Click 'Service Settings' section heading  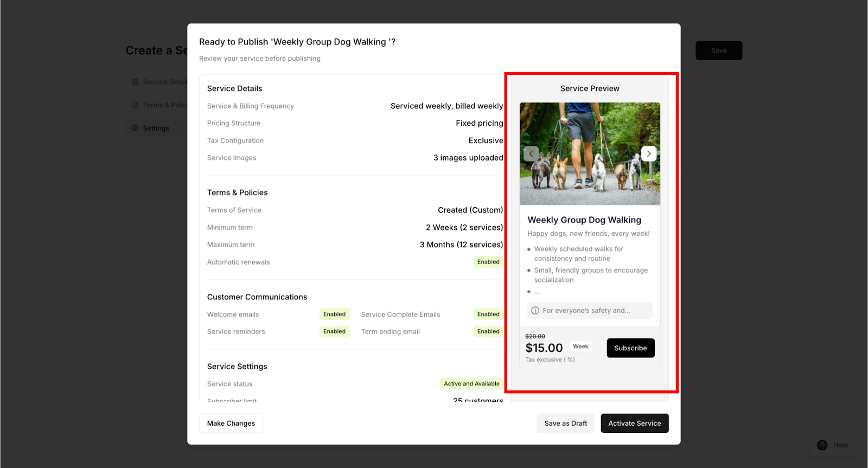[237, 367]
